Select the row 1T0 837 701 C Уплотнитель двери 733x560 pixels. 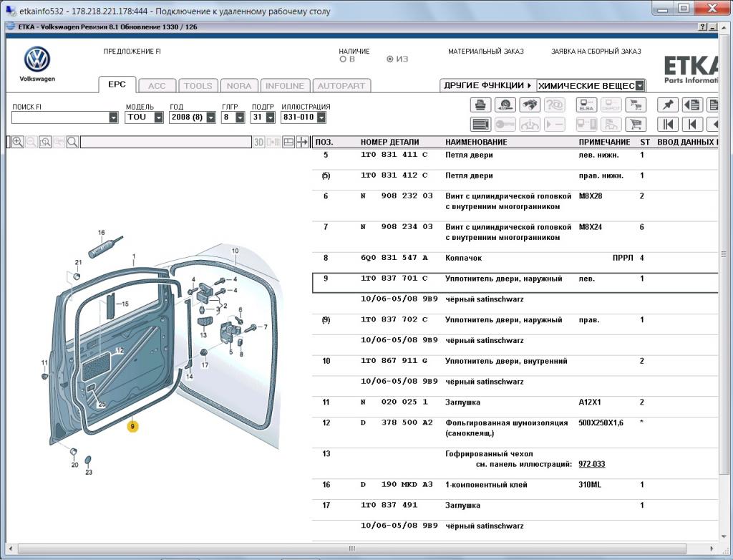point(515,283)
